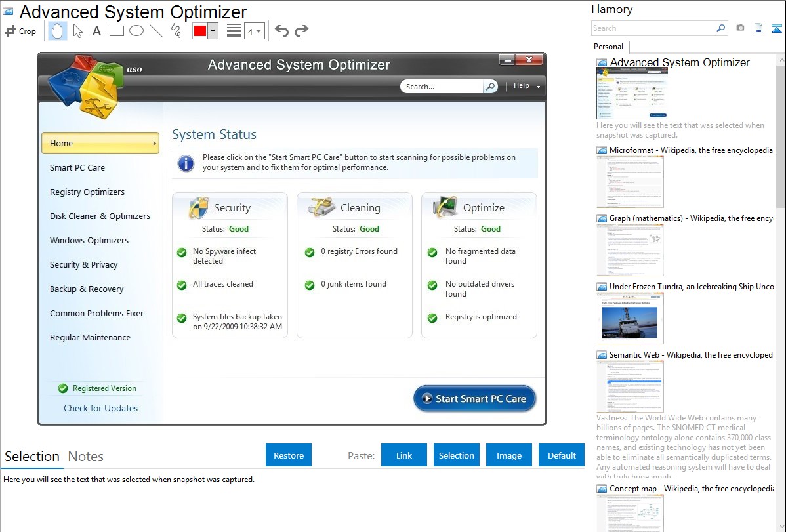Click the Security shield icon
This screenshot has height=532, width=786.
tap(199, 207)
